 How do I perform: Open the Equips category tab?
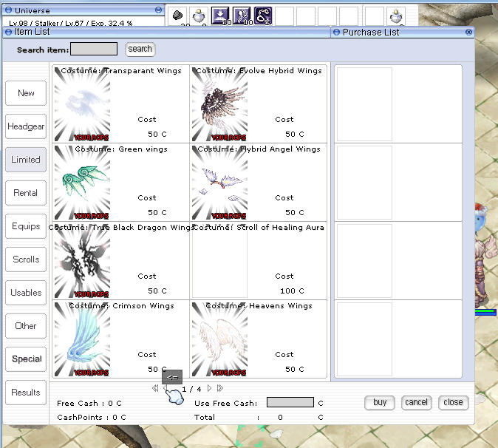[x=26, y=226]
